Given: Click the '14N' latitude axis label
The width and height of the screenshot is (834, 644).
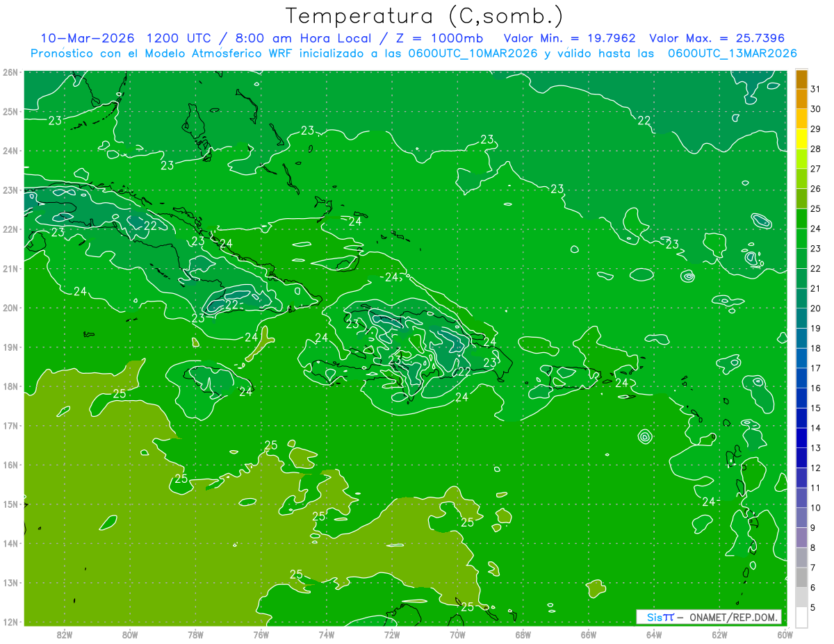Looking at the screenshot, I should (x=10, y=543).
